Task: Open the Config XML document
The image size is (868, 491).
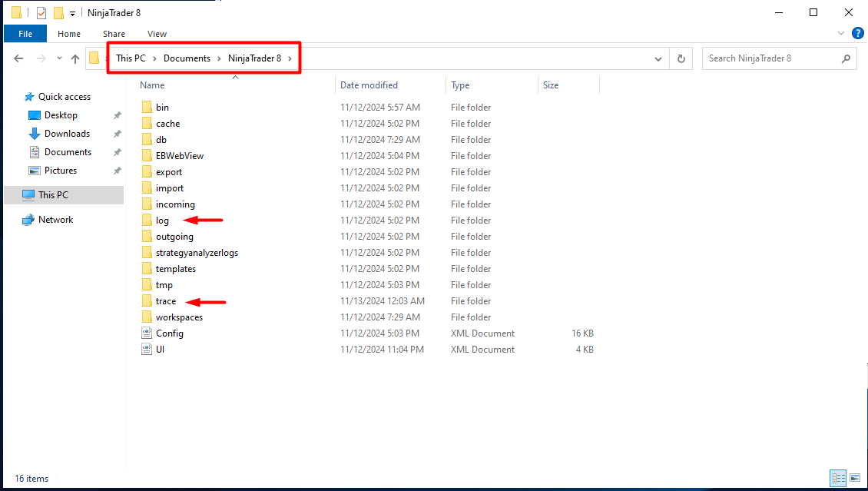Action: click(169, 333)
